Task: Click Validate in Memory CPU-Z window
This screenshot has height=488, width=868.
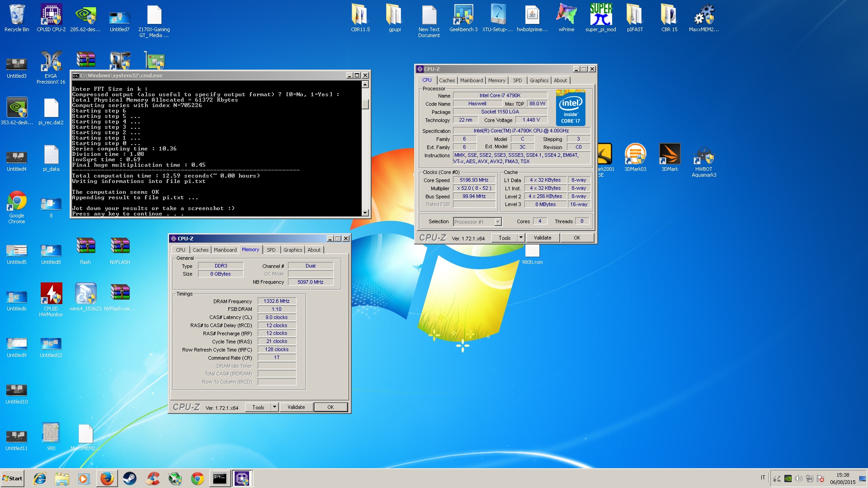Action: (296, 407)
